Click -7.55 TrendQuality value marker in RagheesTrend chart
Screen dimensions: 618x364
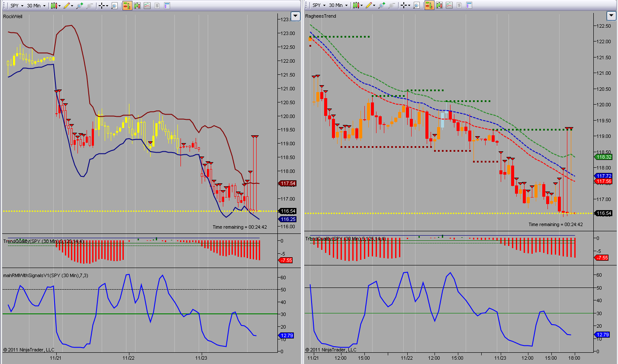tap(602, 258)
